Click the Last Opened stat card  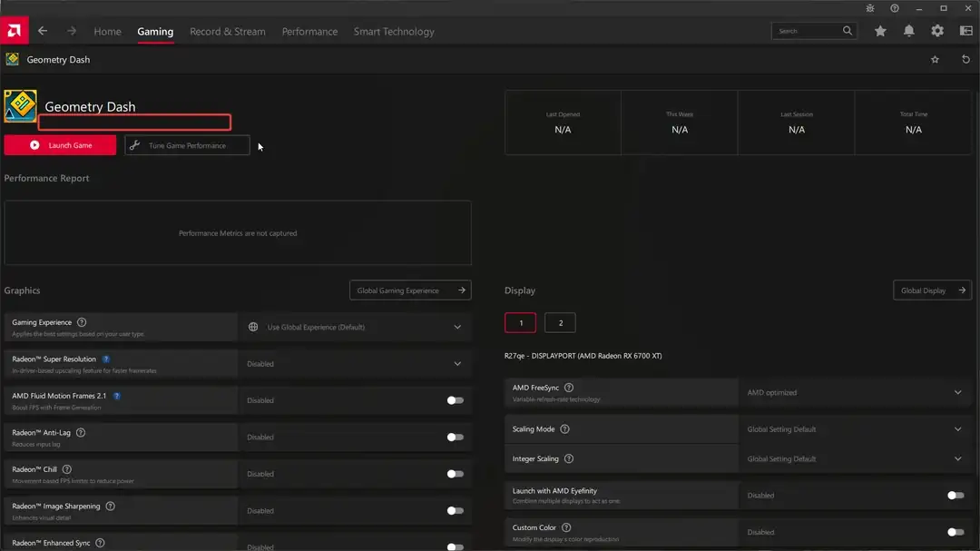point(563,123)
